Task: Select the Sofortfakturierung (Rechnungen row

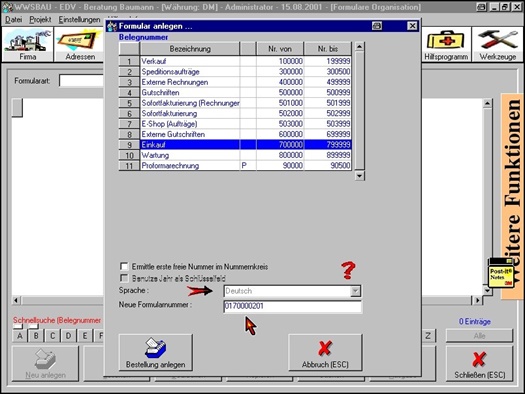Action: 235,103
